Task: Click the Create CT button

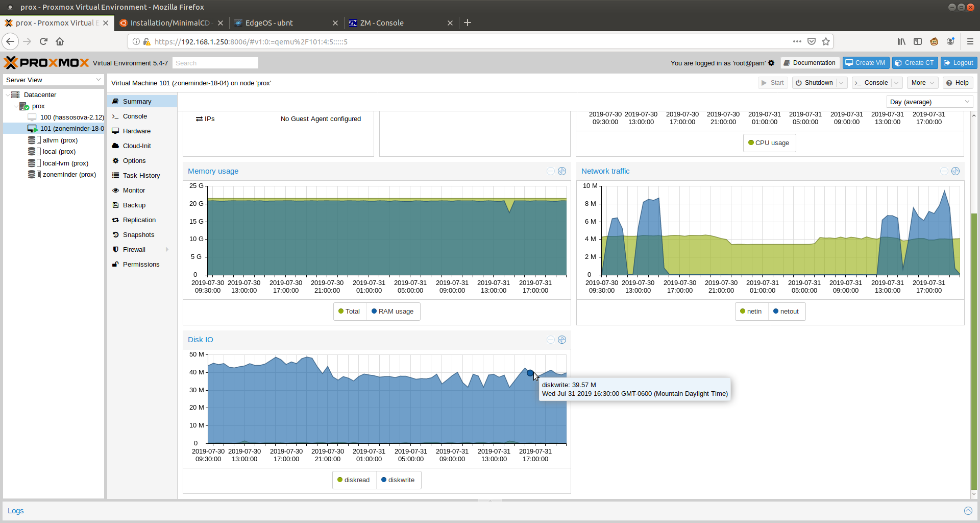Action: tap(914, 63)
